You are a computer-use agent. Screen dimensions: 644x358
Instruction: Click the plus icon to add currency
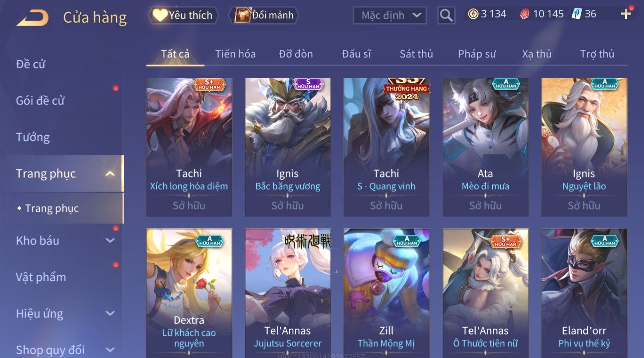[626, 14]
